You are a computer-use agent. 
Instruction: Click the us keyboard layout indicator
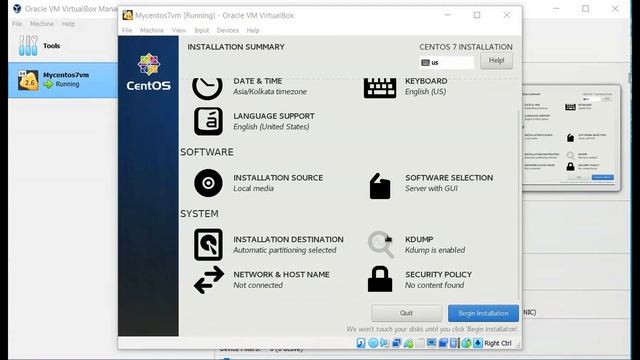tap(447, 62)
